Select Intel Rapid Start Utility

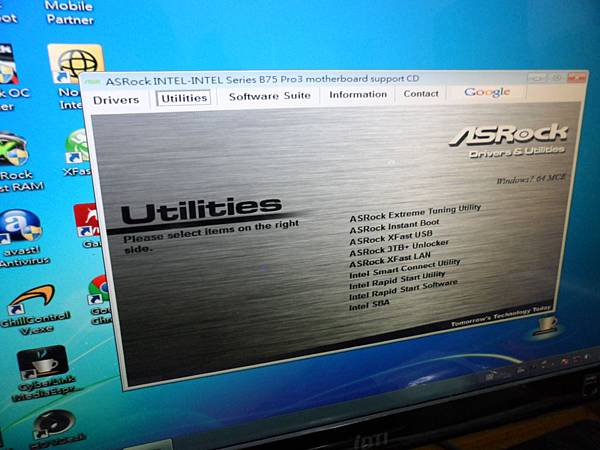pyautogui.click(x=397, y=280)
